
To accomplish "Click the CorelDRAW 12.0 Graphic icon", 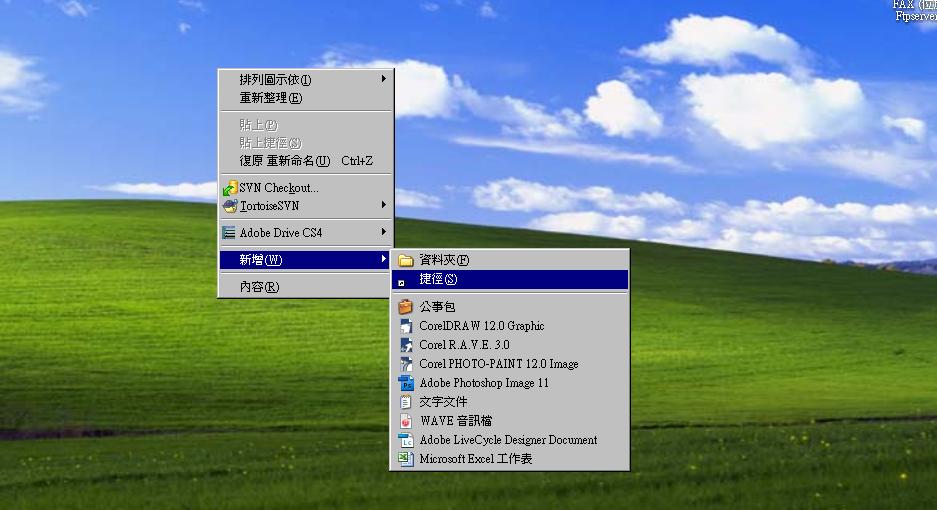I will tap(406, 326).
